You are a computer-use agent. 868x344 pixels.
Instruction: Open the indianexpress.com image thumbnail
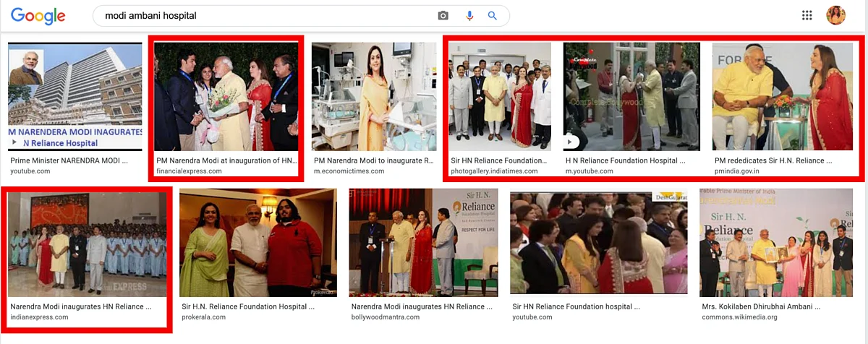click(88, 244)
